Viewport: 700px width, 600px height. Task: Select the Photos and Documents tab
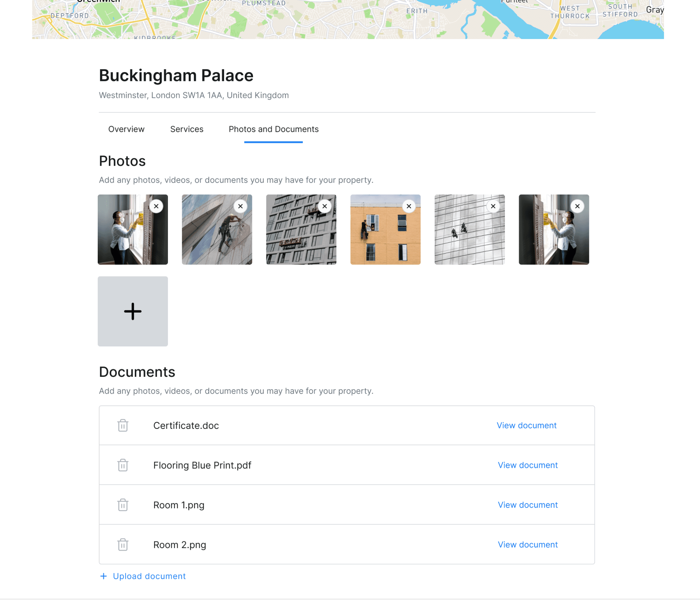(274, 129)
